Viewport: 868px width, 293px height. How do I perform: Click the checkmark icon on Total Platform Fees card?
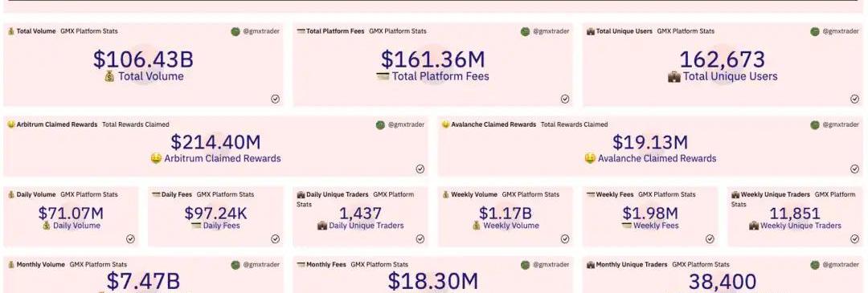(565, 99)
